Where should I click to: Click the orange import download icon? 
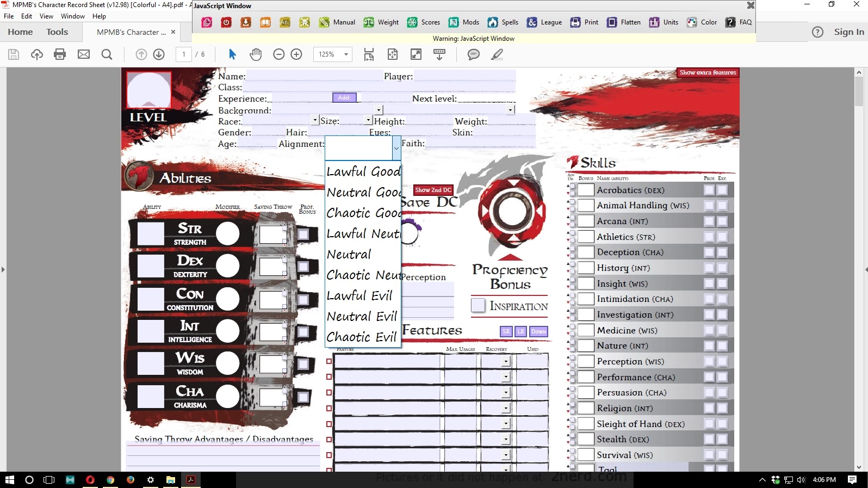pos(246,22)
